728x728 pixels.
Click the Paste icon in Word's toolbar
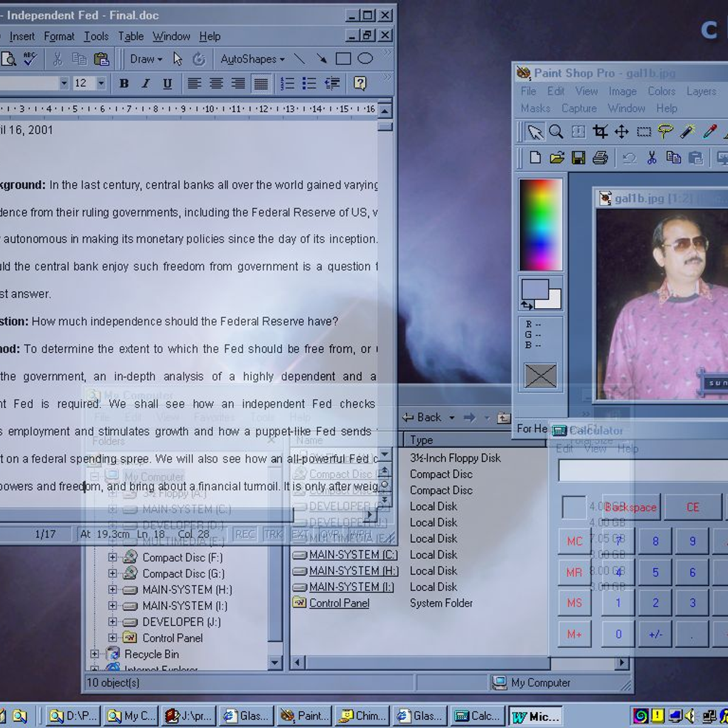click(102, 59)
